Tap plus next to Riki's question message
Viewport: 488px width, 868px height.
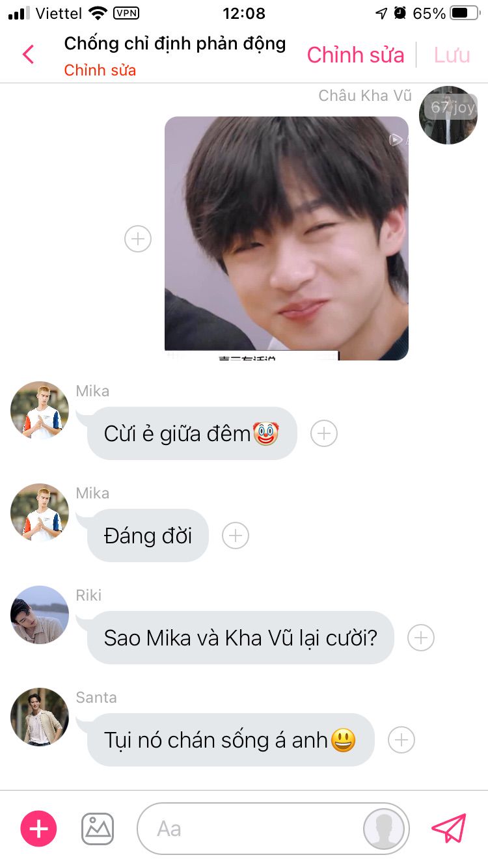tap(421, 638)
